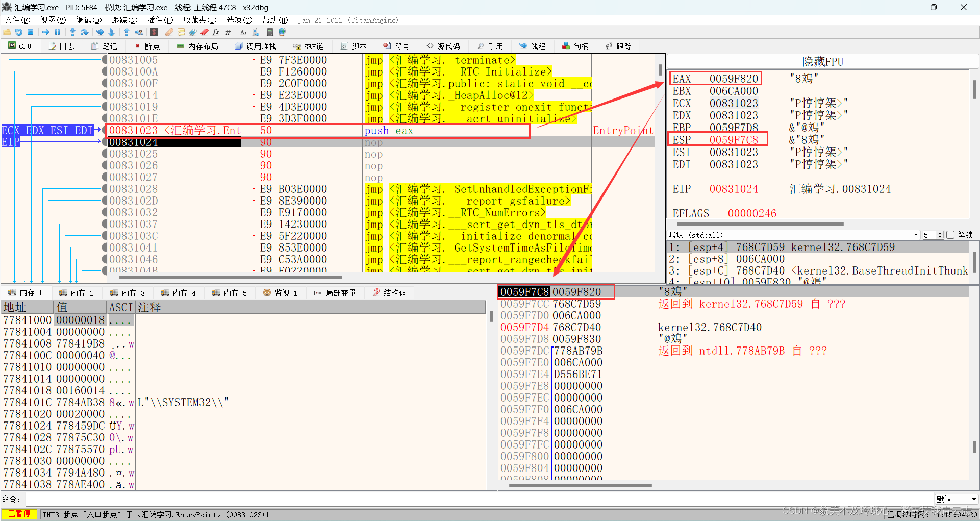Pause program execution
980x521 pixels.
[x=57, y=32]
